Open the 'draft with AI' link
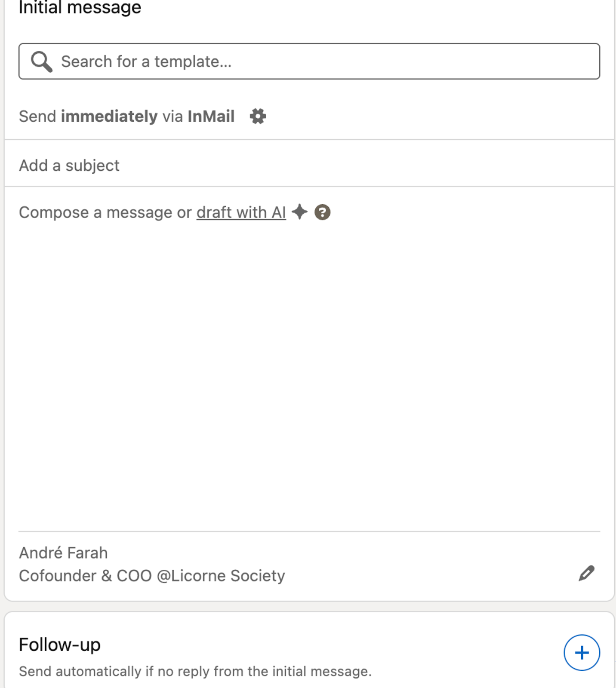 (241, 212)
